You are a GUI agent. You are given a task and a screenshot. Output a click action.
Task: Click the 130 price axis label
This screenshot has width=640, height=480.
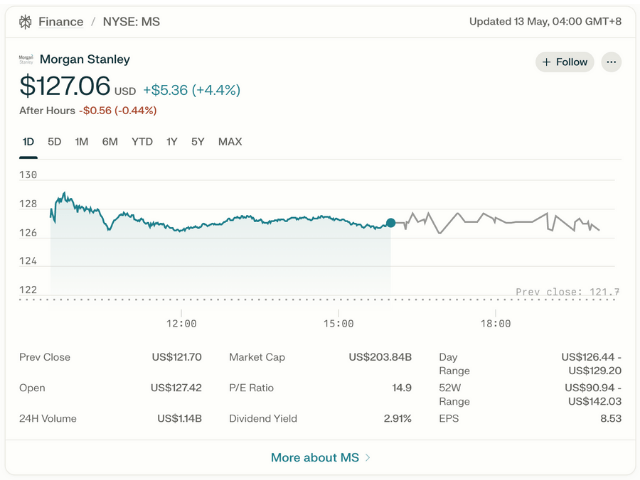[x=28, y=175]
